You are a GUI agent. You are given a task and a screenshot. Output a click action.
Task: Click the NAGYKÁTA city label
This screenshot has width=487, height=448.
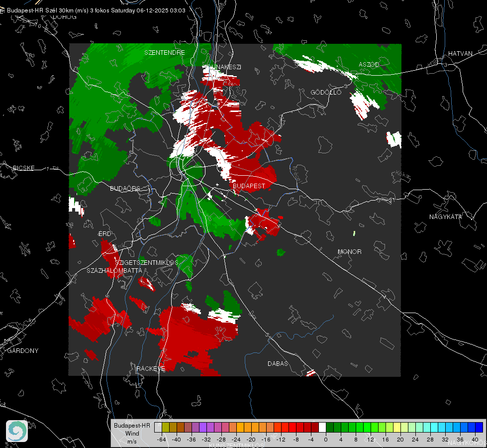pos(446,217)
